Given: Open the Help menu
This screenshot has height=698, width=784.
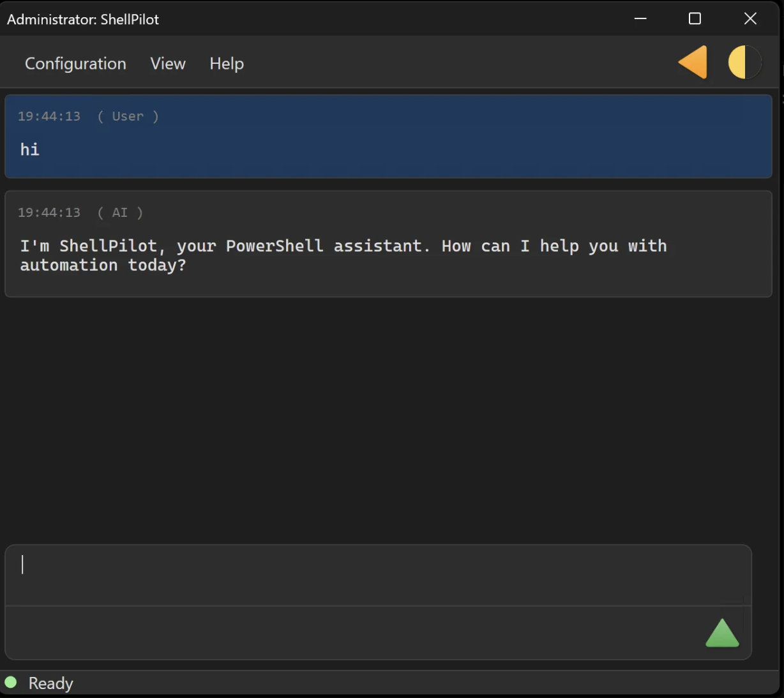Looking at the screenshot, I should (226, 63).
